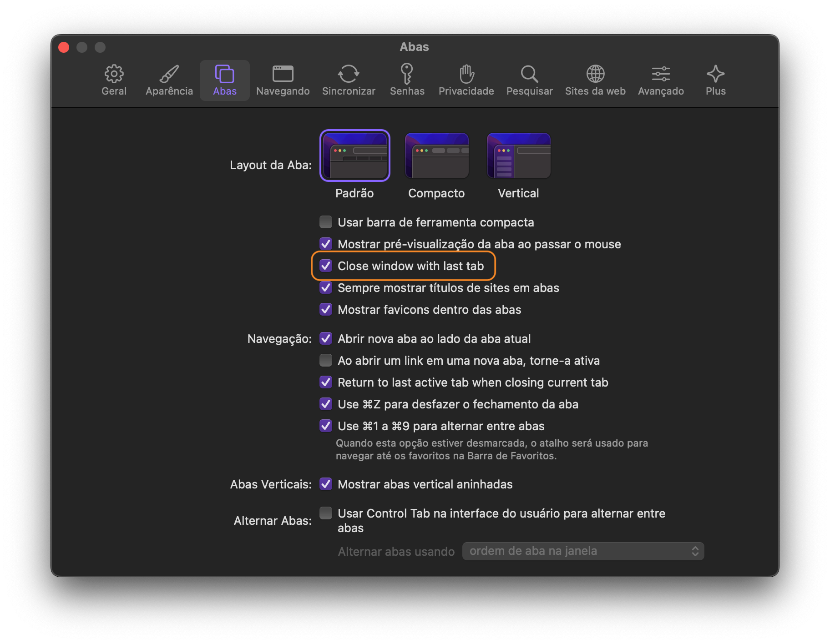
Task: Open Avançado sliders settings
Action: 661,80
